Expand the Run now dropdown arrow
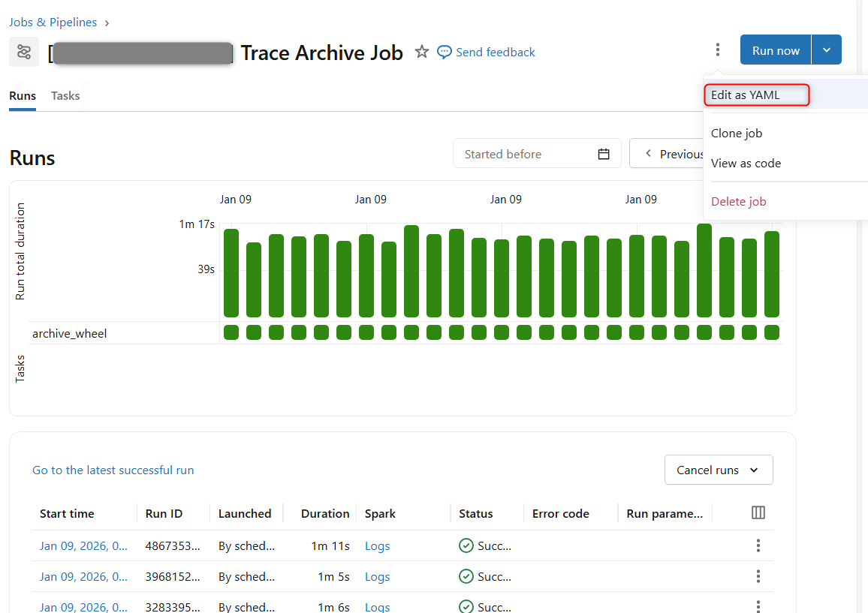The width and height of the screenshot is (868, 613). (x=827, y=50)
